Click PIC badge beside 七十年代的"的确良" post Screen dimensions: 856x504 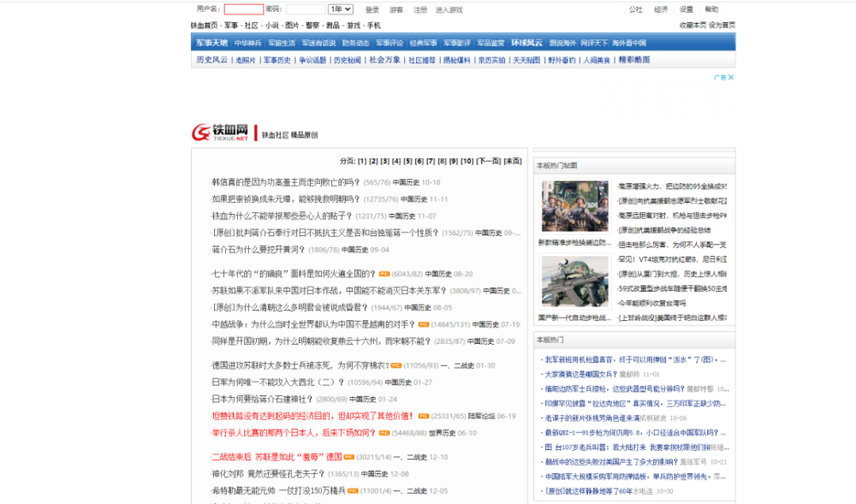[383, 274]
